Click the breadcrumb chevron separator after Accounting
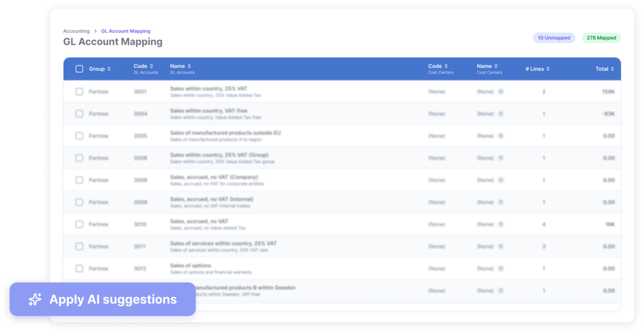 pos(96,31)
